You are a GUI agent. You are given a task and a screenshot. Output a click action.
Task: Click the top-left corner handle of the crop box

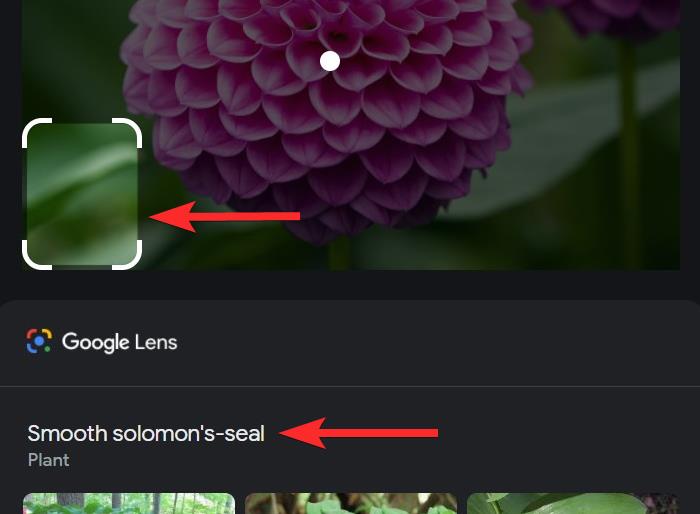(x=37, y=133)
